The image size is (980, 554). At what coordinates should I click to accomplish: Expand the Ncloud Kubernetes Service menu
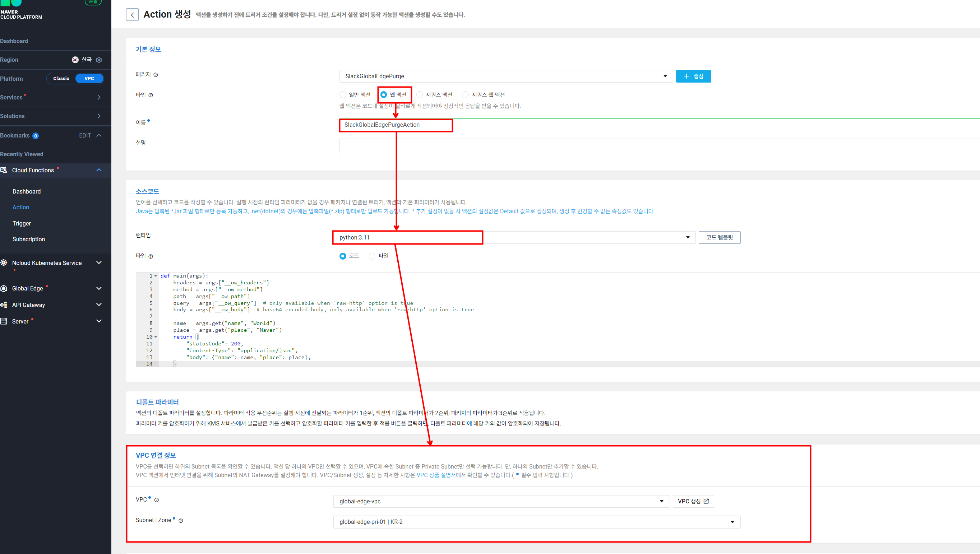98,263
